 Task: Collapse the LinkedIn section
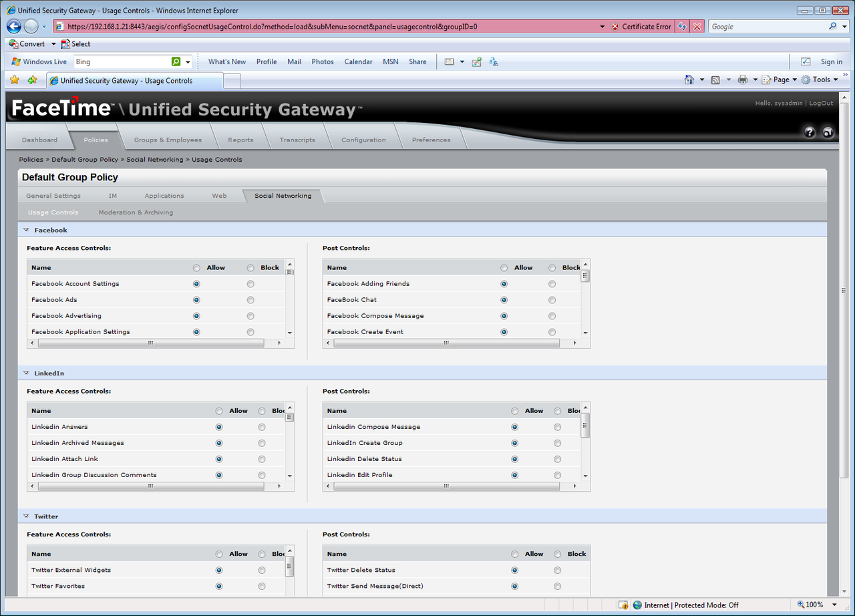tap(26, 373)
